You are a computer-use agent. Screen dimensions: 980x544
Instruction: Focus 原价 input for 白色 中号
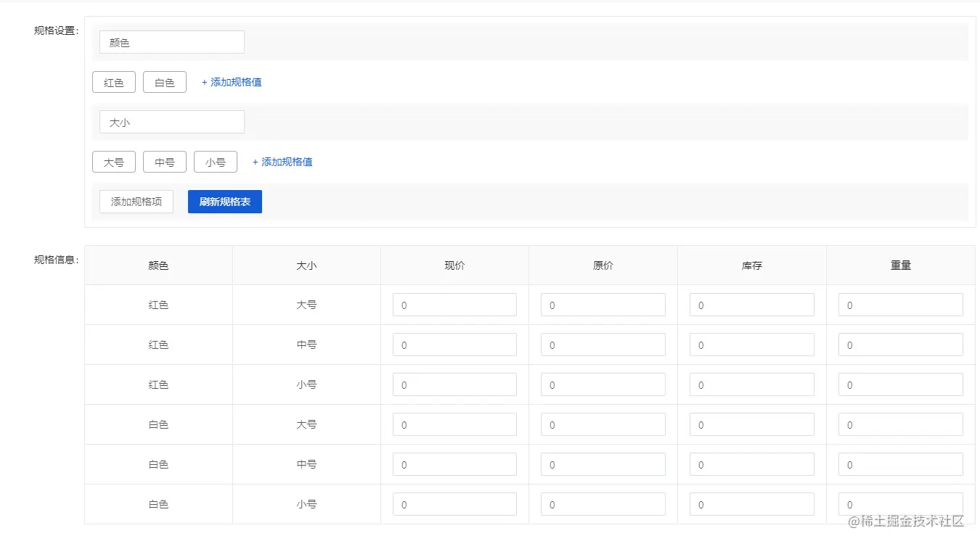603,464
